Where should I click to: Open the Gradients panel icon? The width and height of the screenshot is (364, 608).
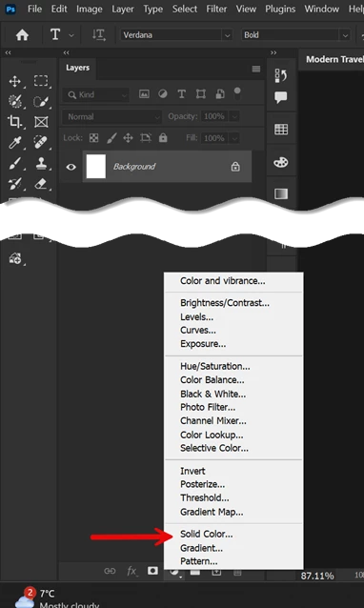[x=281, y=193]
